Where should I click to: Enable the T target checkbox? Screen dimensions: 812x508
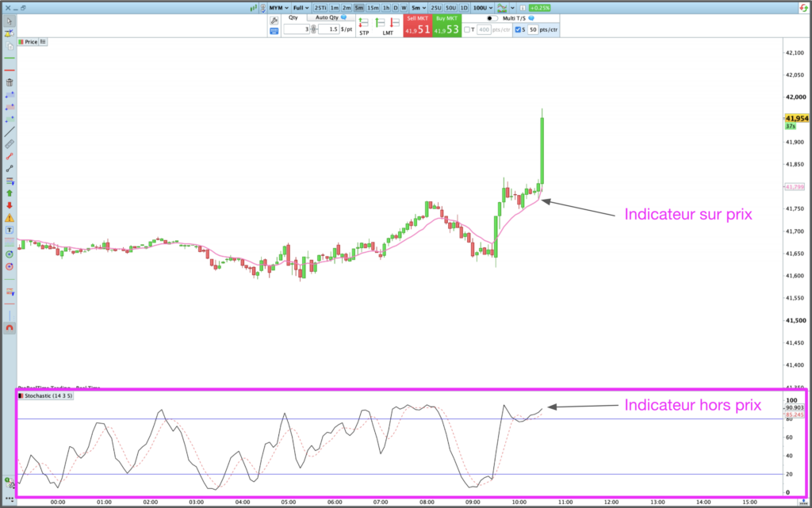coord(468,30)
